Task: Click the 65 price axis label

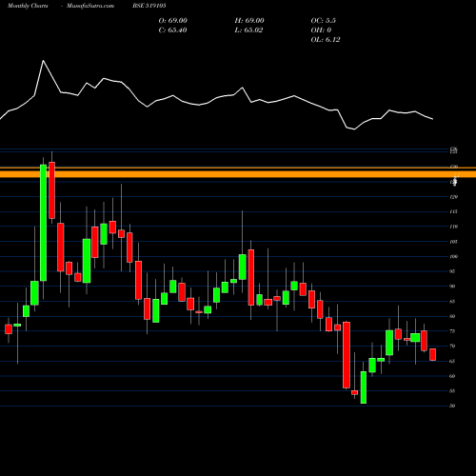Action: [453, 361]
